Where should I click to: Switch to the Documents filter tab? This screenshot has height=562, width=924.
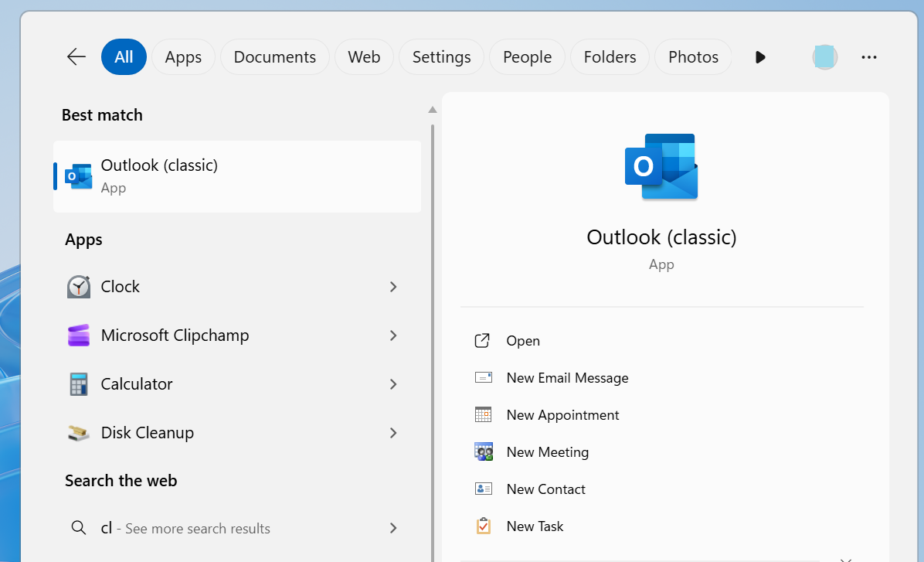[x=274, y=56]
